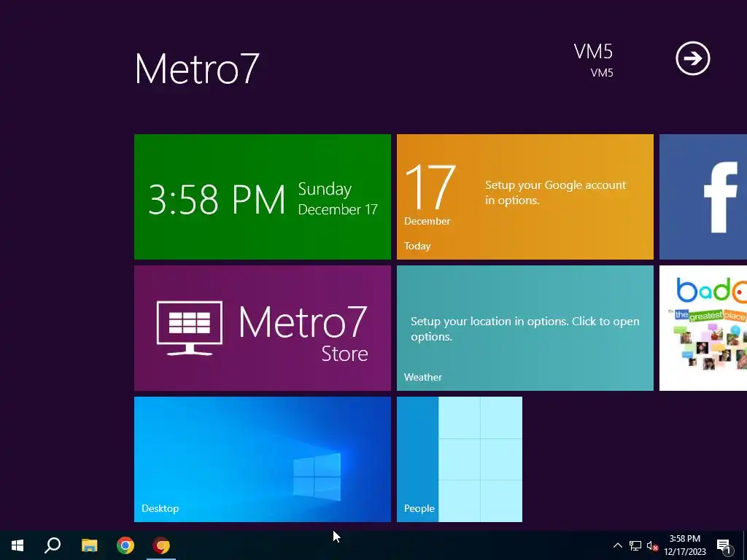
Task: Open the People tile
Action: [460, 459]
